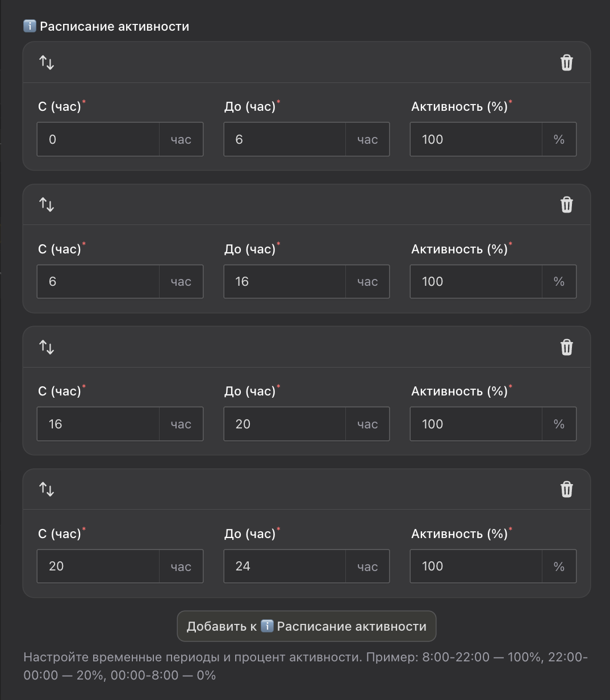Click reorder arrows on third schedule row

point(47,347)
